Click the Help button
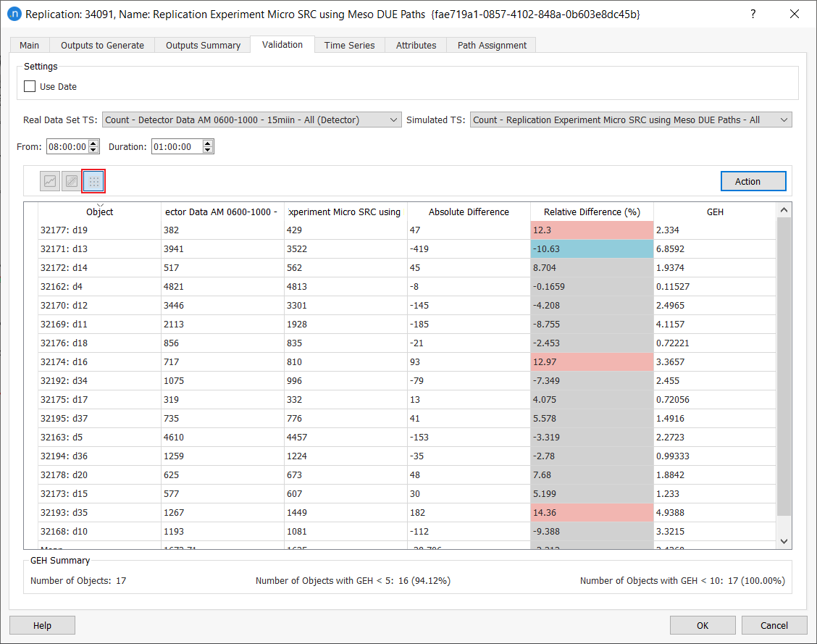The image size is (817, 644). click(42, 625)
